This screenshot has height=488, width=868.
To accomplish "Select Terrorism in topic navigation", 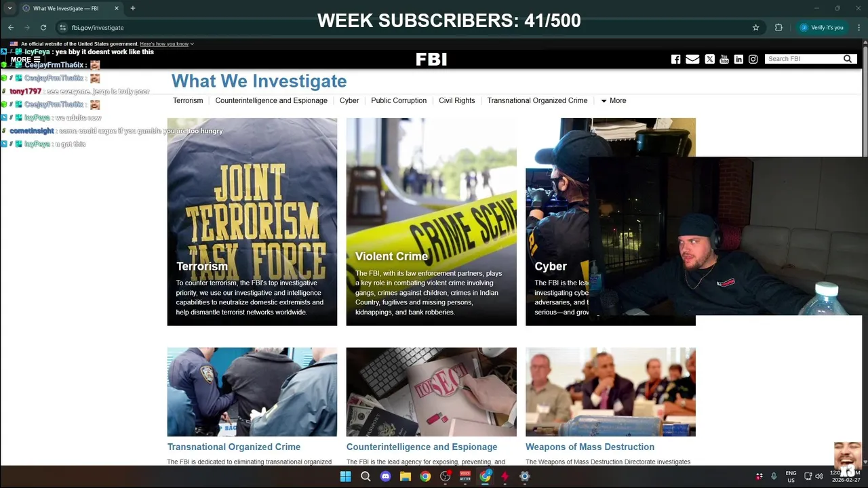I will (x=188, y=100).
